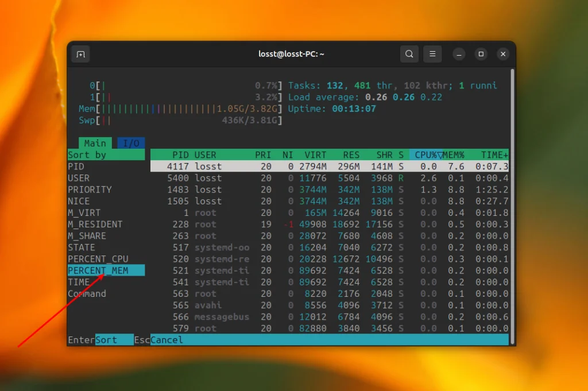Choose PERCENT_MEM in the Sort by list
Screen dimensions: 588x391
pyautogui.click(x=98, y=270)
